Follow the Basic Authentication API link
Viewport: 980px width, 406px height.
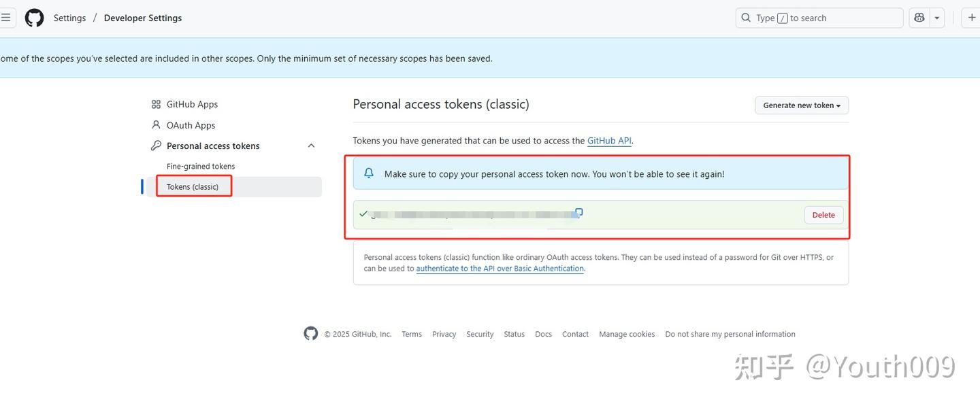coord(500,269)
